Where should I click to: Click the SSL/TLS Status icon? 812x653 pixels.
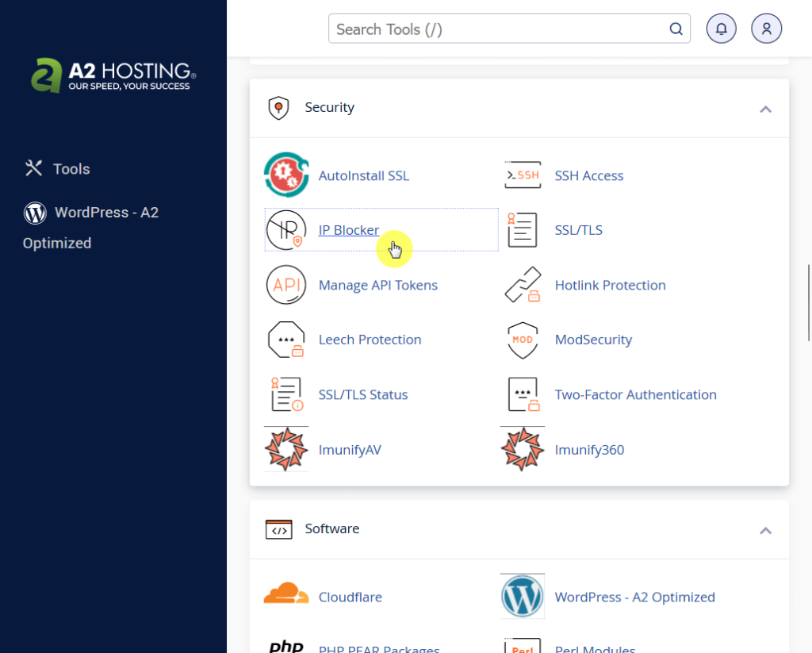(x=286, y=394)
